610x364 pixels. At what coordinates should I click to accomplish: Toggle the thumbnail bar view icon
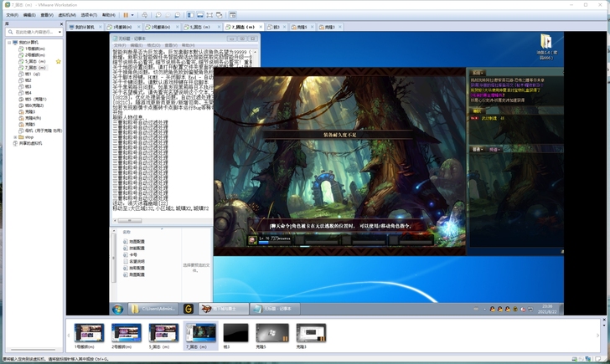coord(200,15)
